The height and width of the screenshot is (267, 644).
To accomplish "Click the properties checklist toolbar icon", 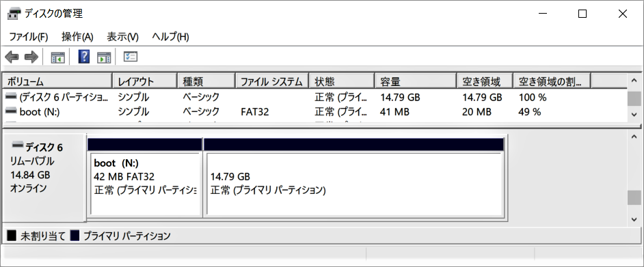I will pos(131,57).
